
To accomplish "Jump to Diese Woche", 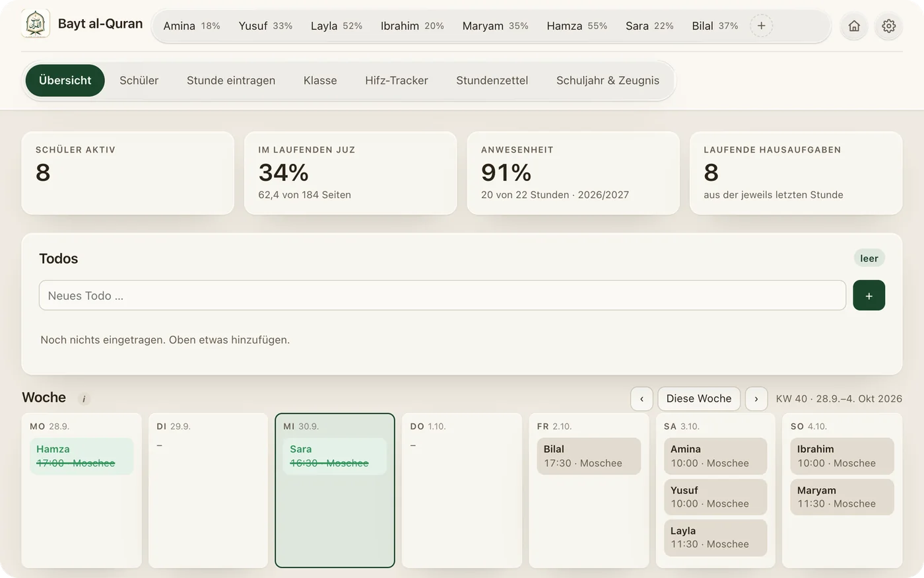I will [x=699, y=398].
